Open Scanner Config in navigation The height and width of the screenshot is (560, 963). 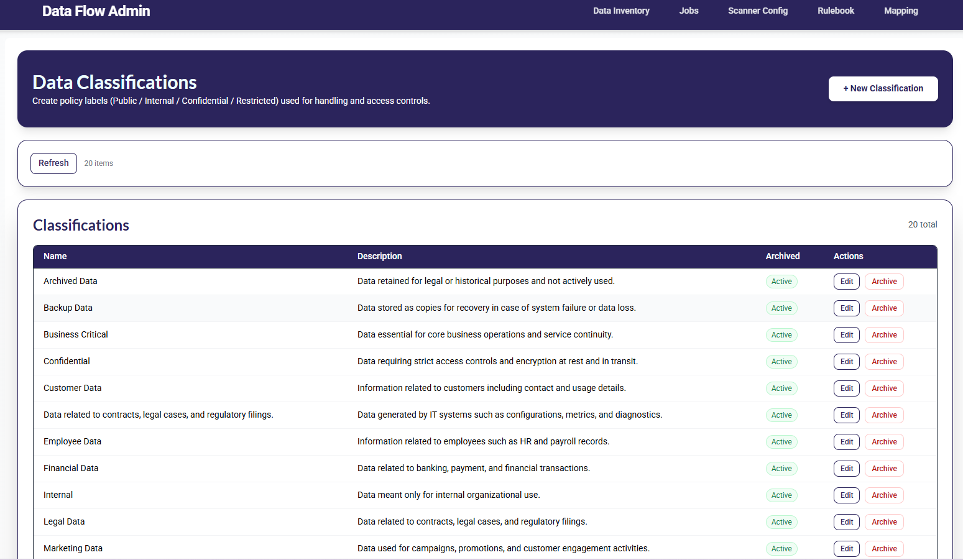click(757, 11)
